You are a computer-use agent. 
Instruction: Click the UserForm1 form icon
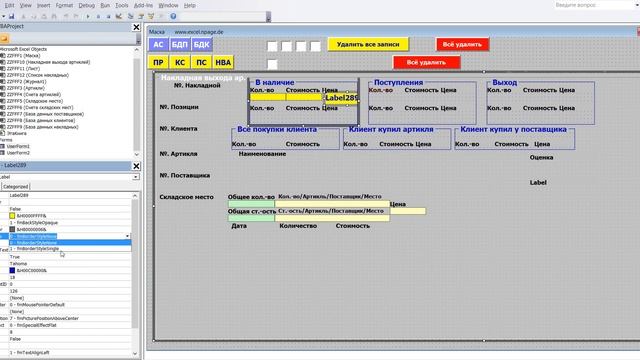(x=2, y=146)
